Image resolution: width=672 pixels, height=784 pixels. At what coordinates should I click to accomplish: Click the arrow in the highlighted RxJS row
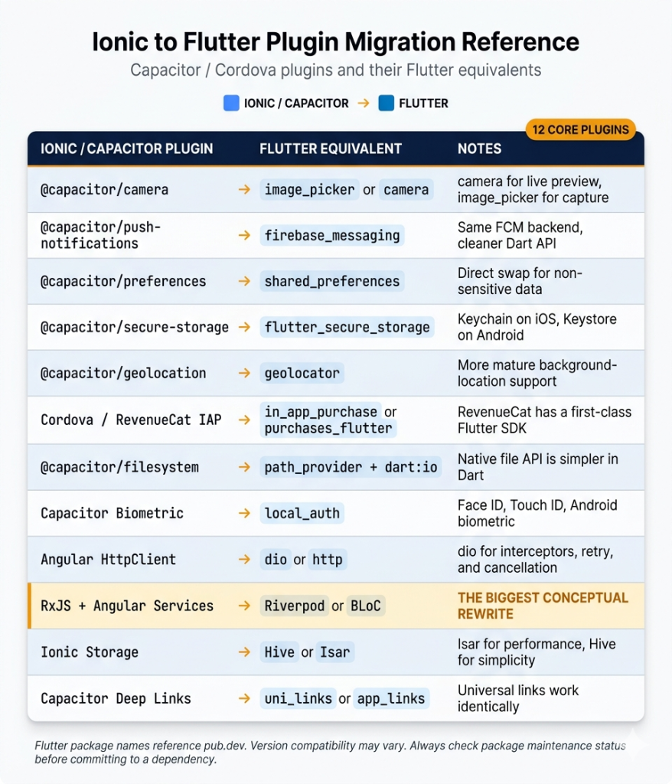[x=244, y=606]
